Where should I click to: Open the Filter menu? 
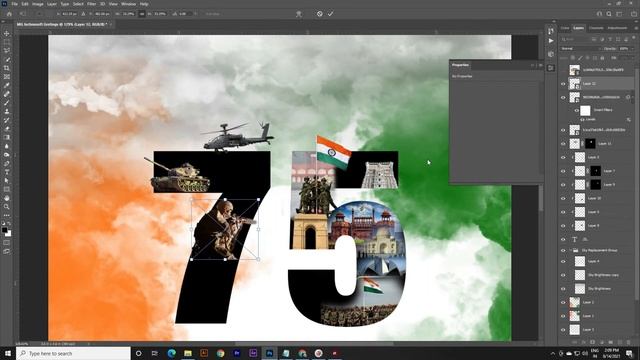[91, 4]
